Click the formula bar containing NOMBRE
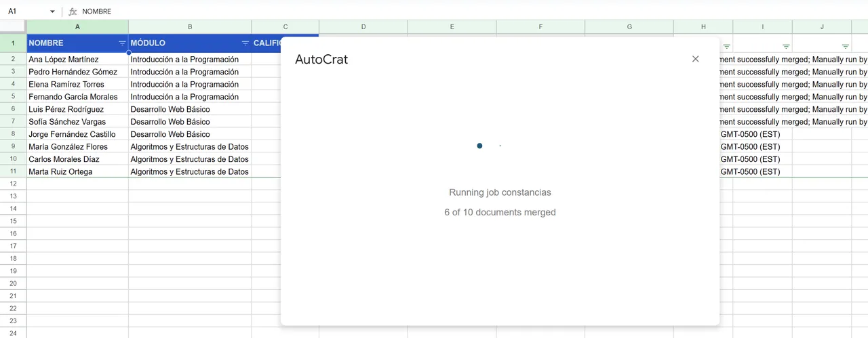 pyautogui.click(x=472, y=12)
